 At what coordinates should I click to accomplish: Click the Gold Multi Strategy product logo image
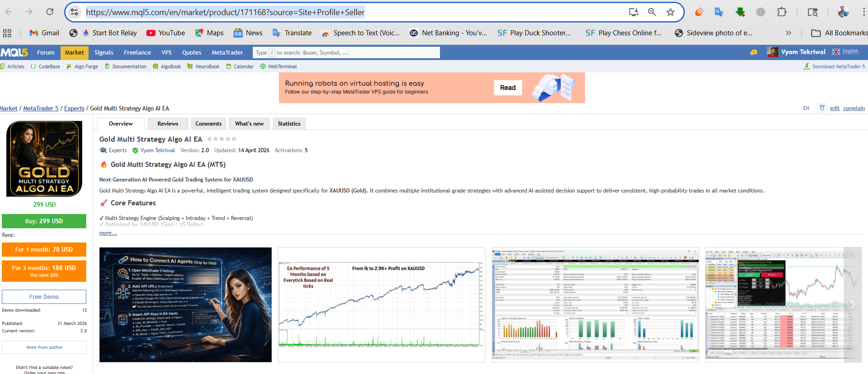(44, 159)
